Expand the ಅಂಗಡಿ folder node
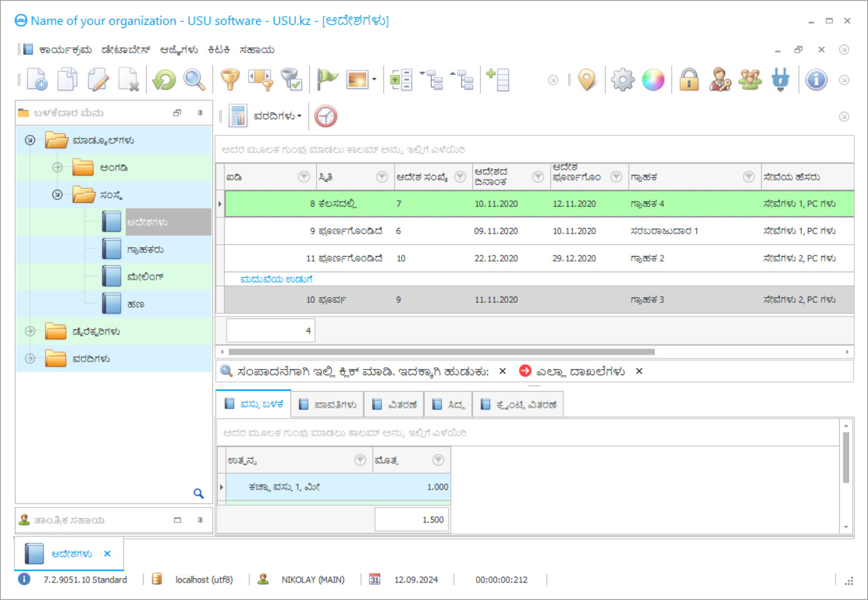This screenshot has width=868, height=600. pyautogui.click(x=57, y=167)
